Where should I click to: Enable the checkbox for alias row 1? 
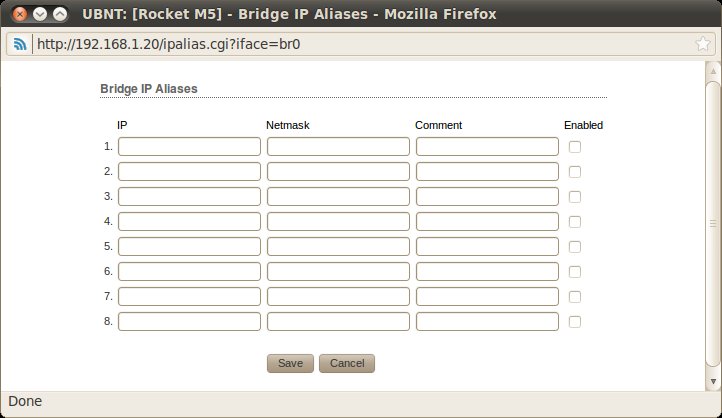(x=575, y=147)
